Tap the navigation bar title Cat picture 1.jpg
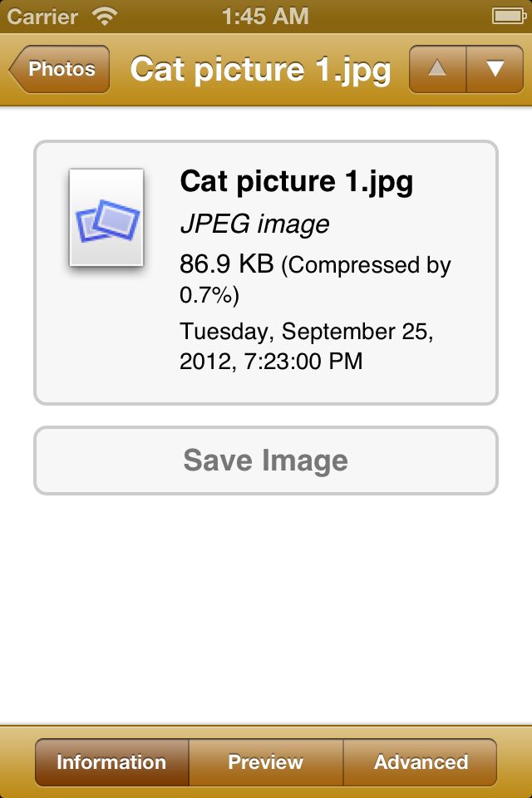Screen dimensions: 532x798 click(x=260, y=70)
